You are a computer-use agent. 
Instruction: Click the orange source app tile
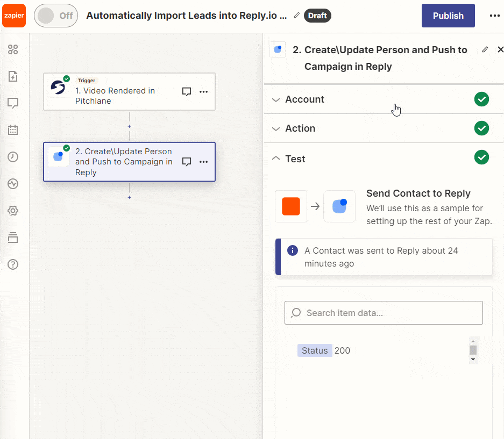(x=291, y=206)
